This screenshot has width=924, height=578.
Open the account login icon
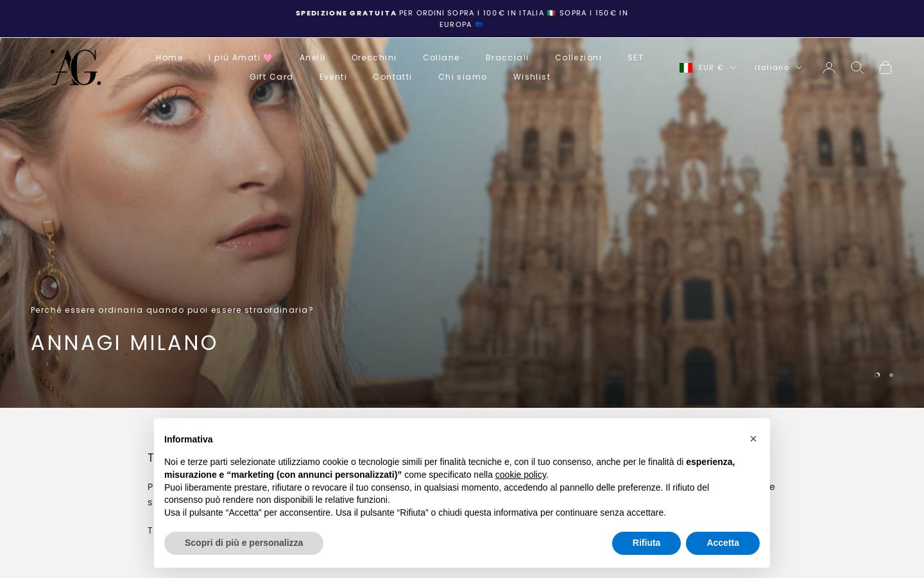829,67
